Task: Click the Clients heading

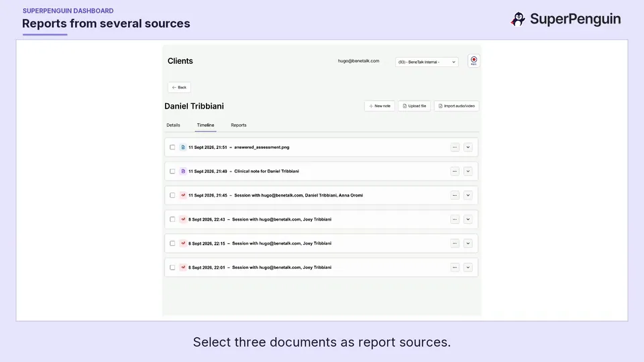Action: point(180,61)
